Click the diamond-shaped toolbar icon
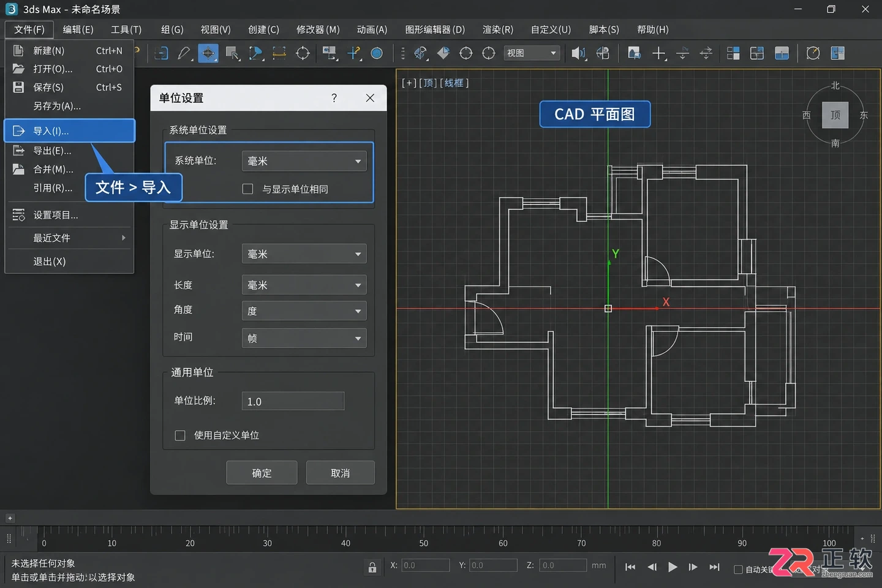 coord(443,53)
